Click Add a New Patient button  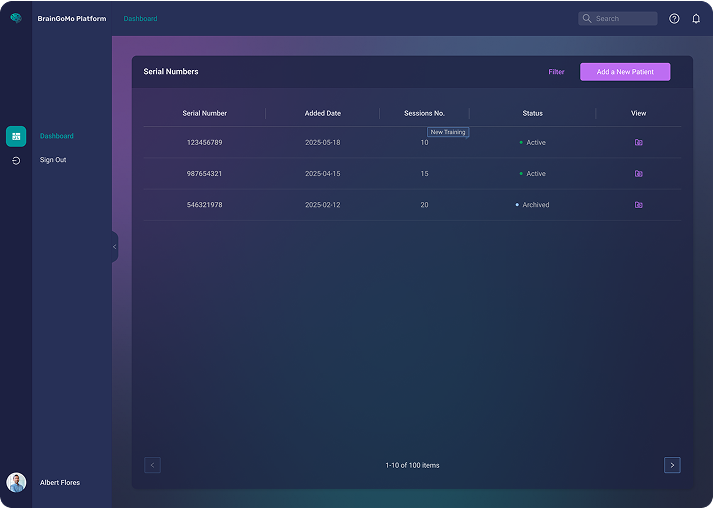click(x=625, y=72)
